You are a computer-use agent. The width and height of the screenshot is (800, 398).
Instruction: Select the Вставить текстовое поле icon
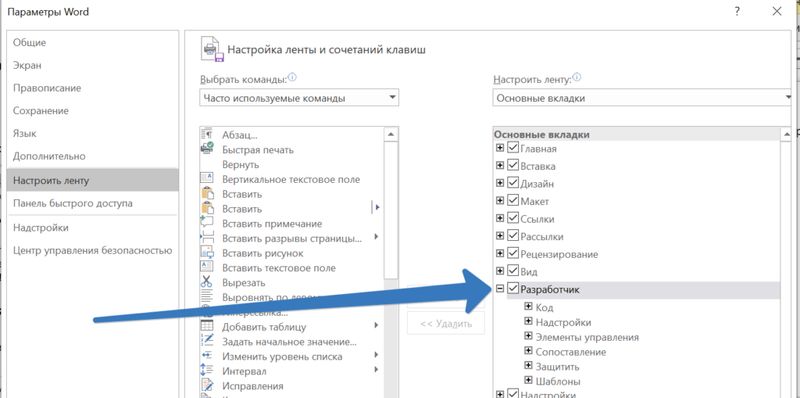207,267
